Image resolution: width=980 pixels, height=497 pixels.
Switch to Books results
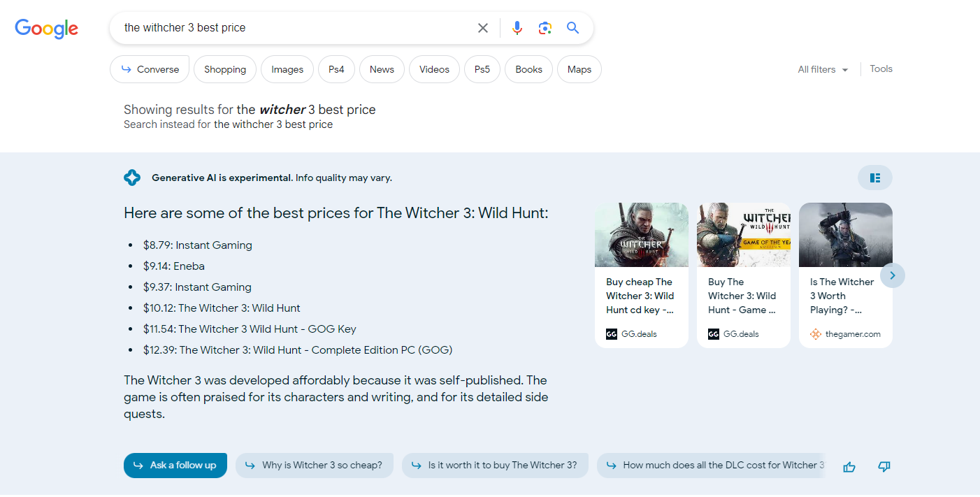point(528,69)
